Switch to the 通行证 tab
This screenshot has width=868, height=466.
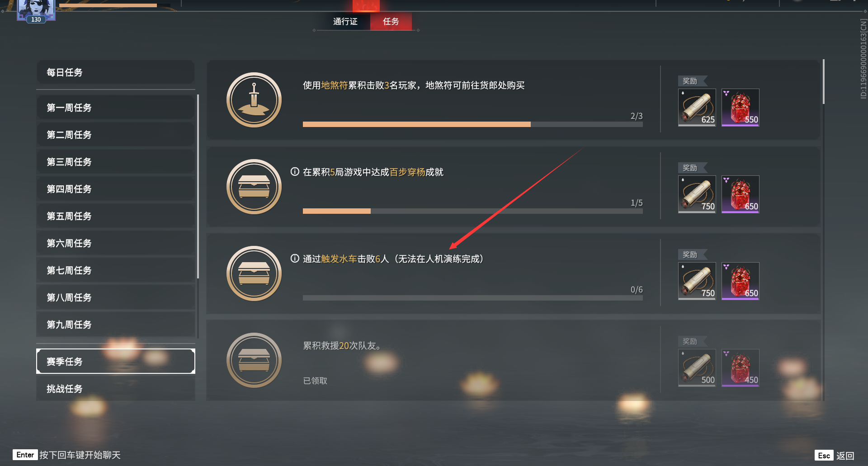pos(345,21)
